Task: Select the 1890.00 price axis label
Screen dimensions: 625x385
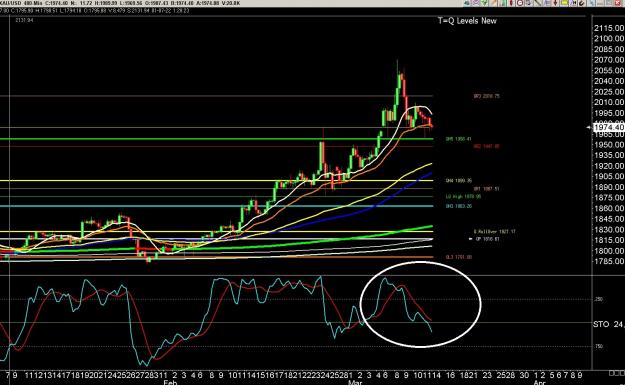Action: 609,187
